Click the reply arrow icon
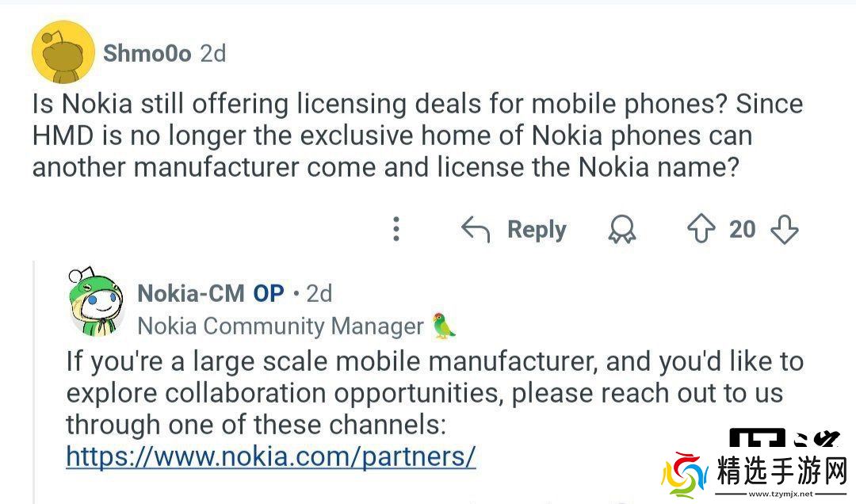 476,230
